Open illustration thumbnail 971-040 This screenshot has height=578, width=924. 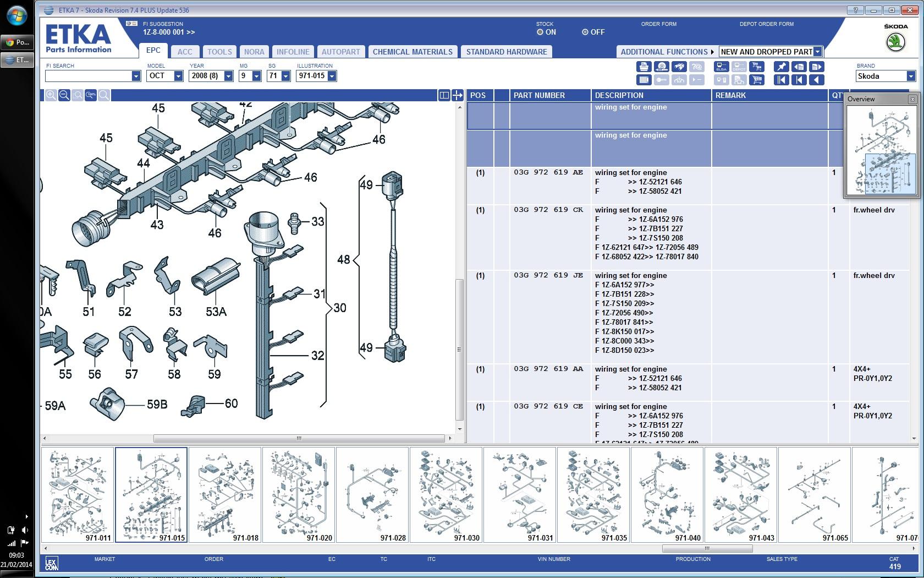click(667, 495)
